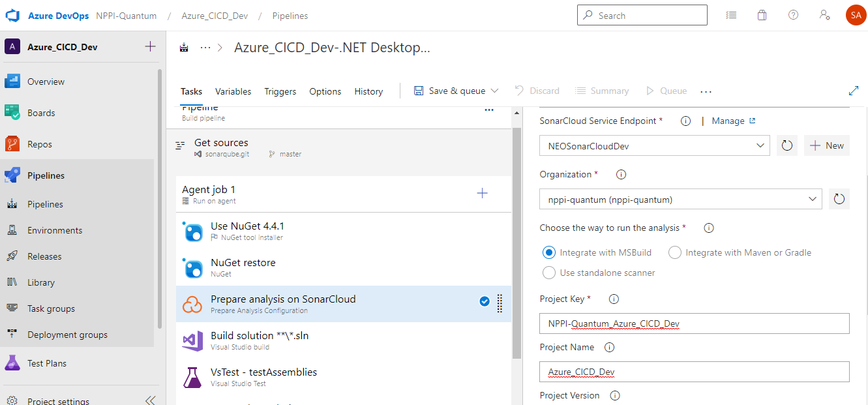Open the work items list icon in header
The height and width of the screenshot is (405, 868).
(x=732, y=15)
